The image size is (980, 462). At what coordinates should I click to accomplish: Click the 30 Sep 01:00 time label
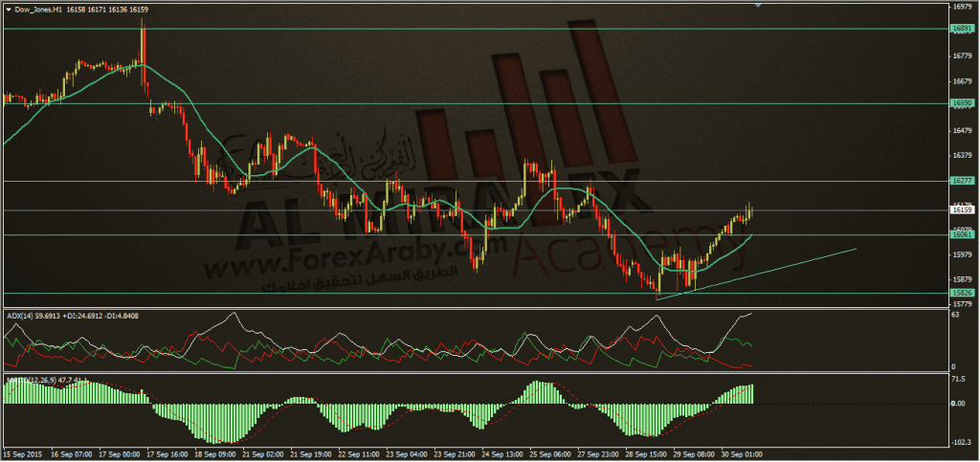point(743,454)
